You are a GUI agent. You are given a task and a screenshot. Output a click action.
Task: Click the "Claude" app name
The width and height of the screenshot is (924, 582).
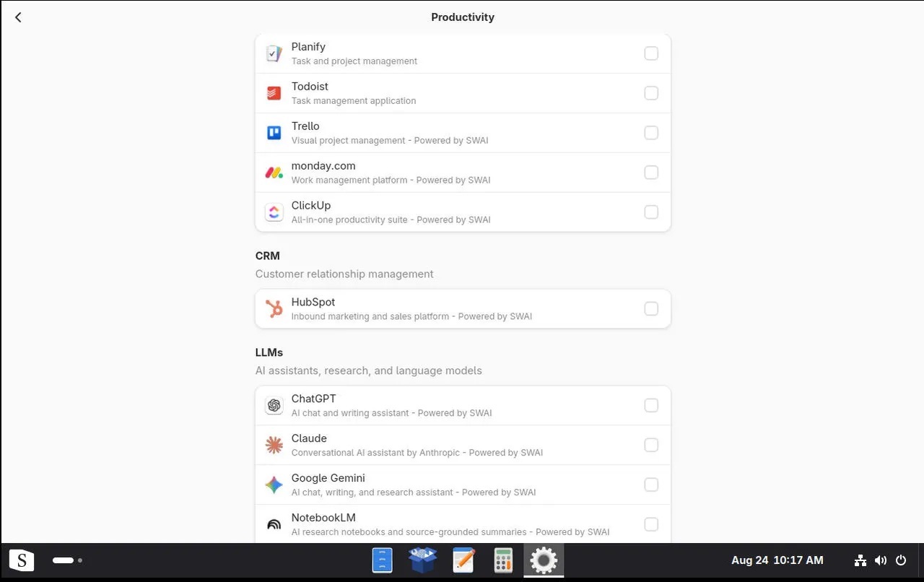(x=309, y=439)
